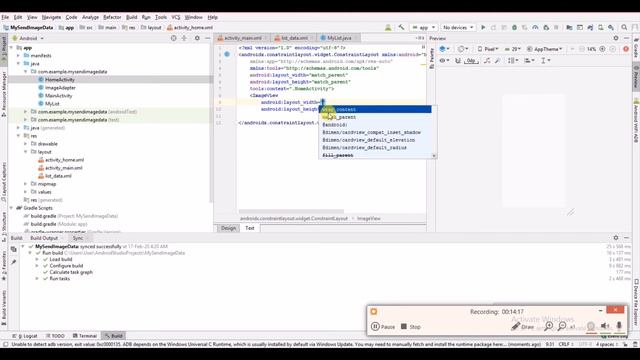This screenshot has height=360, width=640.
Task: Click the zoom in plus icon in Preview
Action: tap(602, 49)
